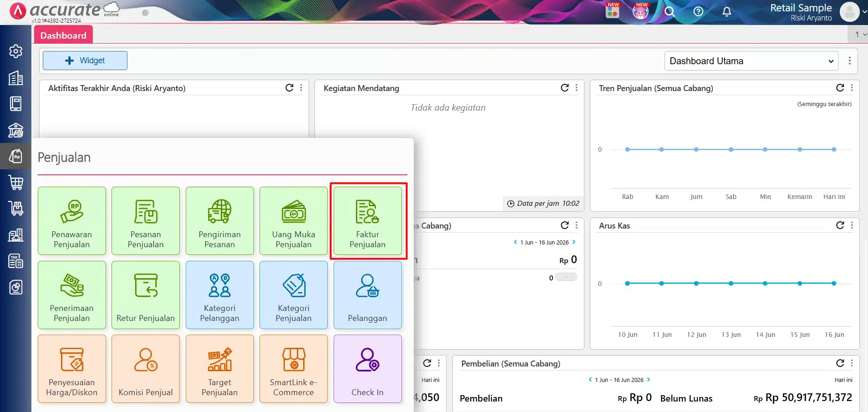The image size is (868, 412).
Task: Open Penawaran Penjualan tile
Action: click(72, 221)
